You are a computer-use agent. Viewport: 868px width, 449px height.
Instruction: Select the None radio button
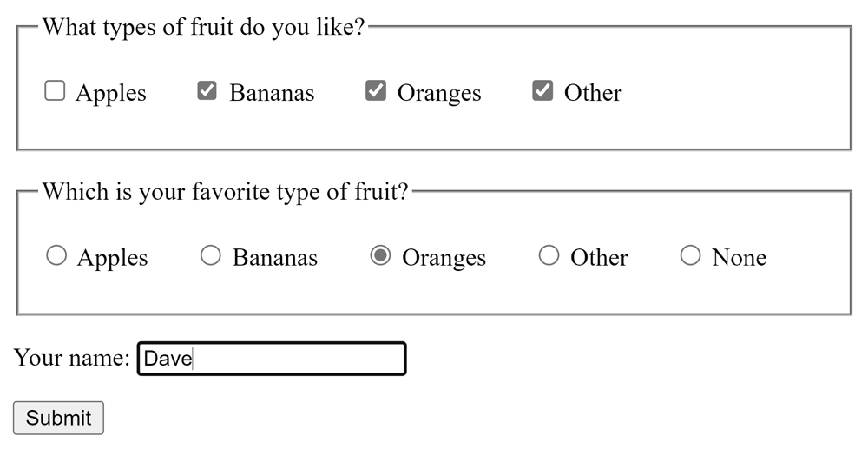point(690,255)
